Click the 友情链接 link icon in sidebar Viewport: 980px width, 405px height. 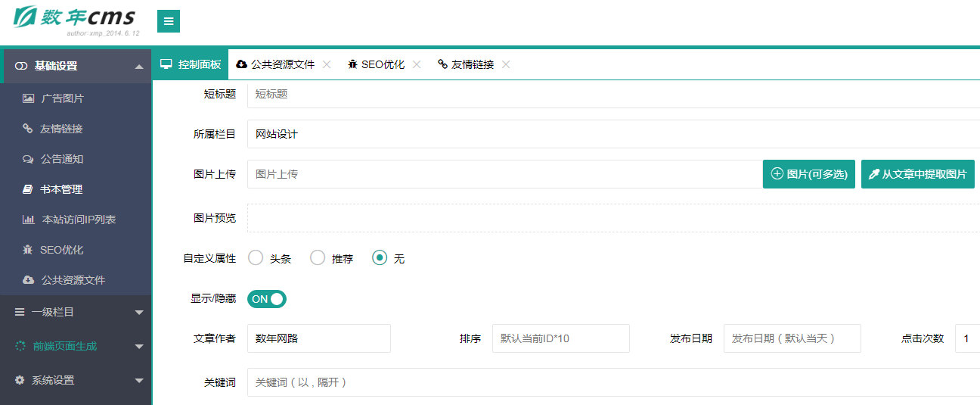coord(27,129)
